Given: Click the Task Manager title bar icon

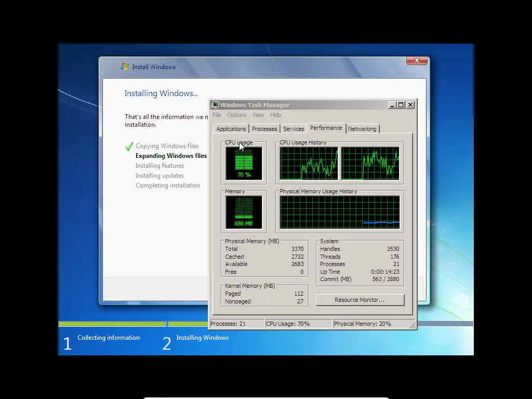Looking at the screenshot, I should coord(215,104).
